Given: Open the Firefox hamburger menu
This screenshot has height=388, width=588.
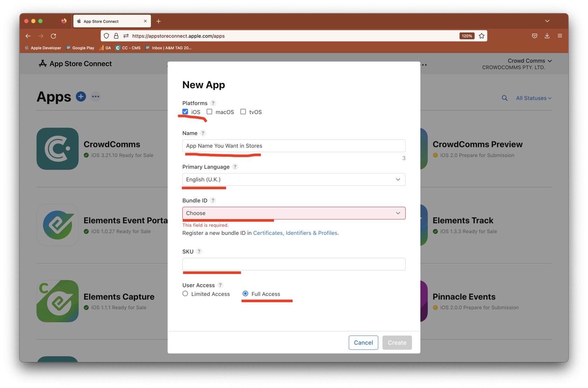Looking at the screenshot, I should (560, 36).
